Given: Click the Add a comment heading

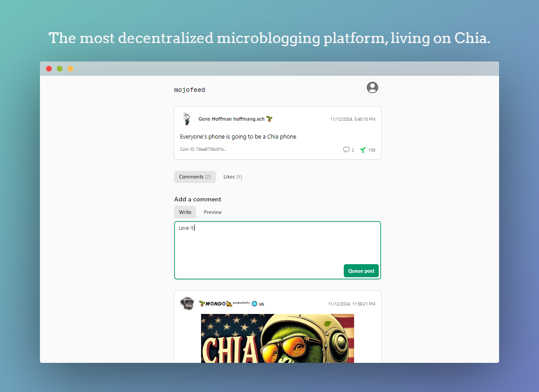Looking at the screenshot, I should 197,199.
